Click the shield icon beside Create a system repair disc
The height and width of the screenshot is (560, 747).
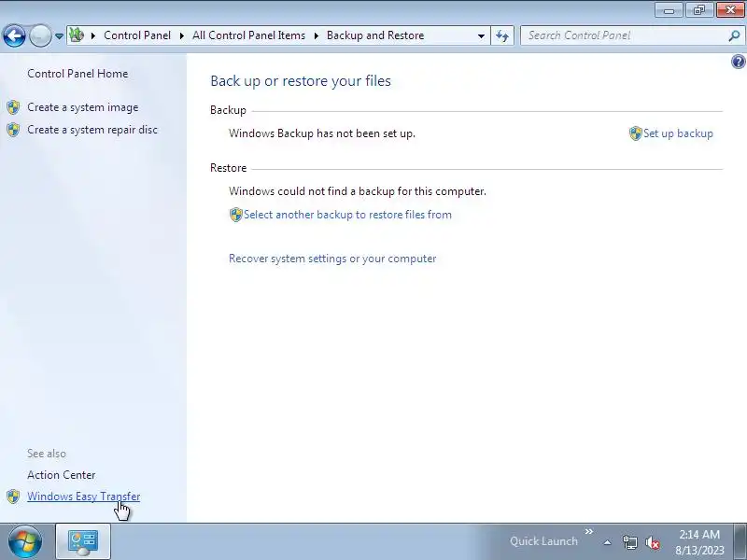(x=13, y=130)
